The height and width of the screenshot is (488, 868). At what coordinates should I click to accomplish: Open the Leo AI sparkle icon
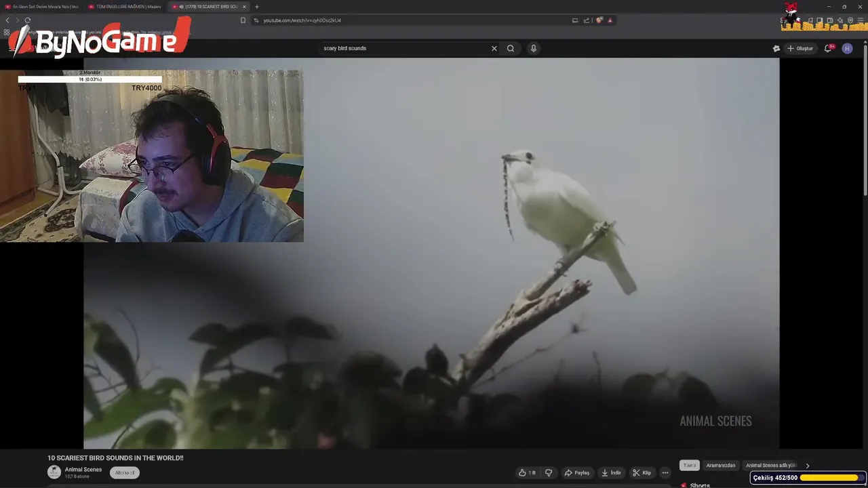click(840, 20)
